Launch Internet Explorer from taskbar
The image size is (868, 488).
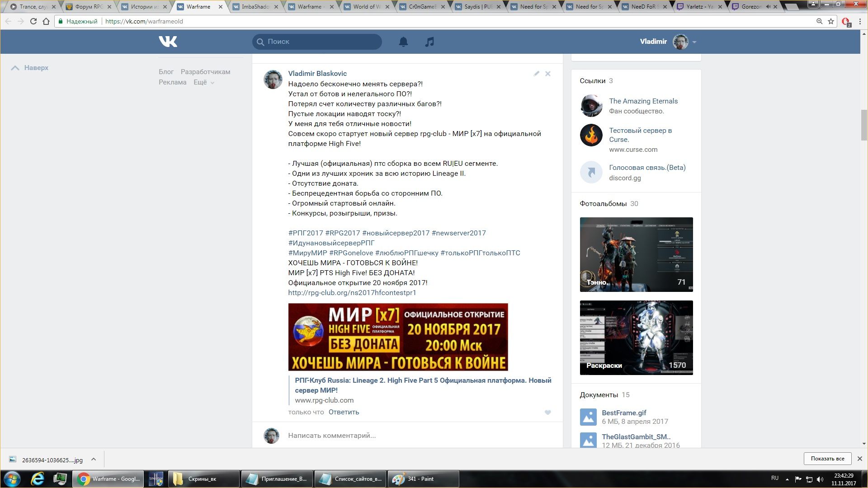pos(38,479)
